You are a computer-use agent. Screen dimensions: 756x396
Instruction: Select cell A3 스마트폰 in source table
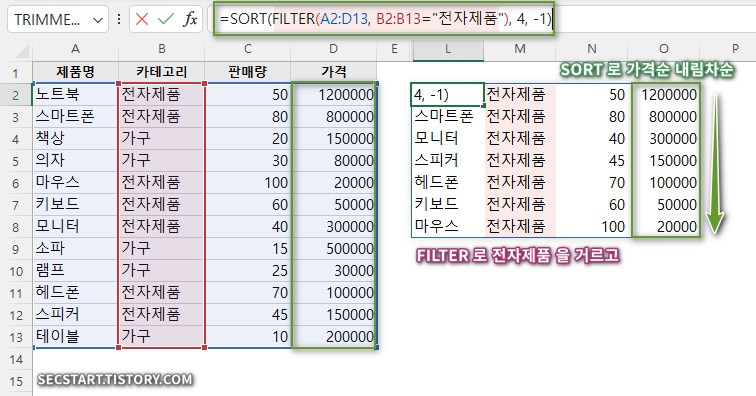[x=75, y=117]
